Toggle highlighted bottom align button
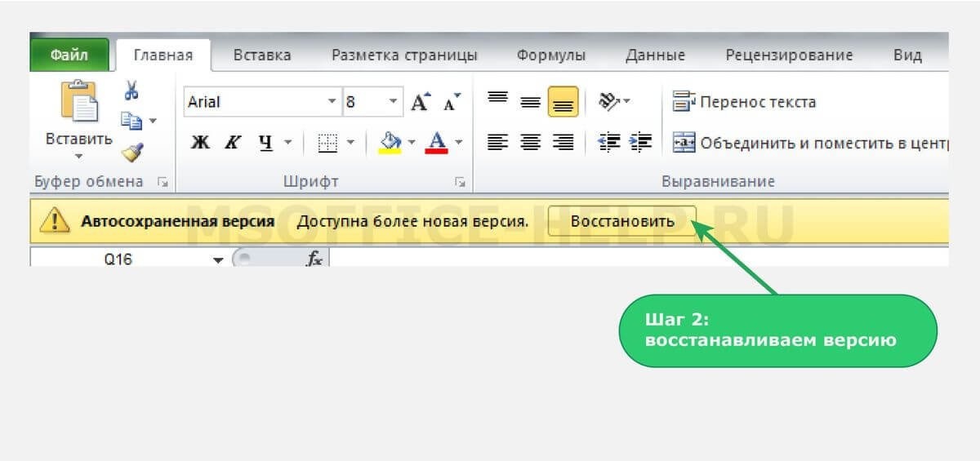 pyautogui.click(x=563, y=103)
